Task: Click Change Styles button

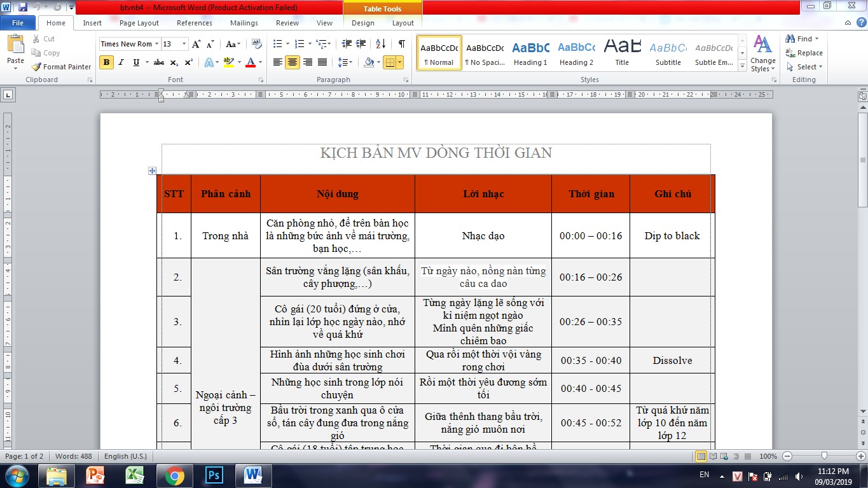Action: (762, 53)
